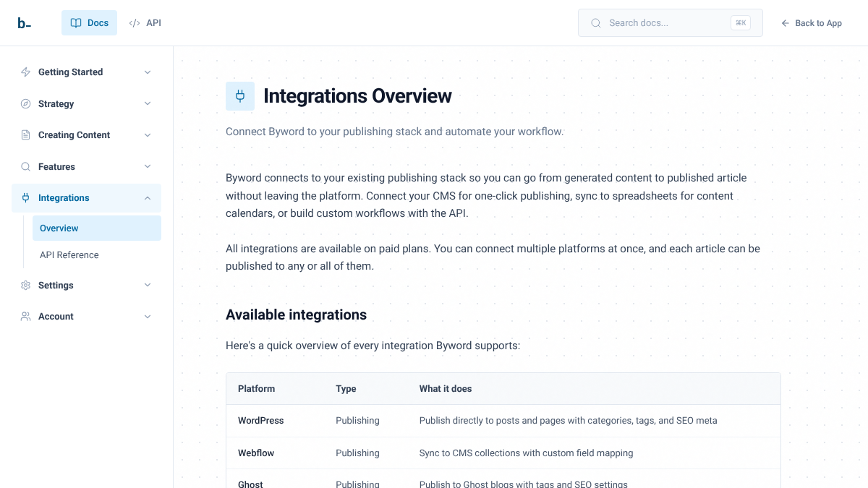Open the Getting Started menu label
The width and height of the screenshot is (868, 488).
pos(70,72)
